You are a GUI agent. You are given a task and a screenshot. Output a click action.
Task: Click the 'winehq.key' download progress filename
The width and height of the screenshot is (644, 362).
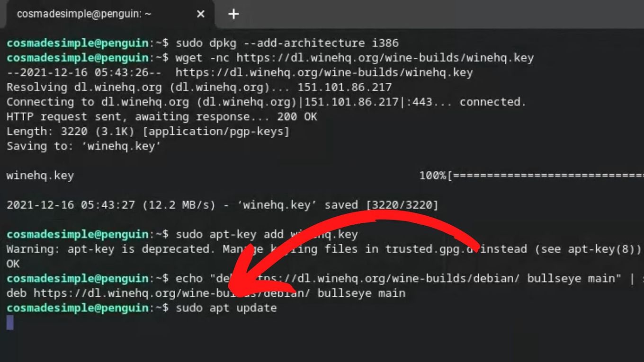pos(40,176)
